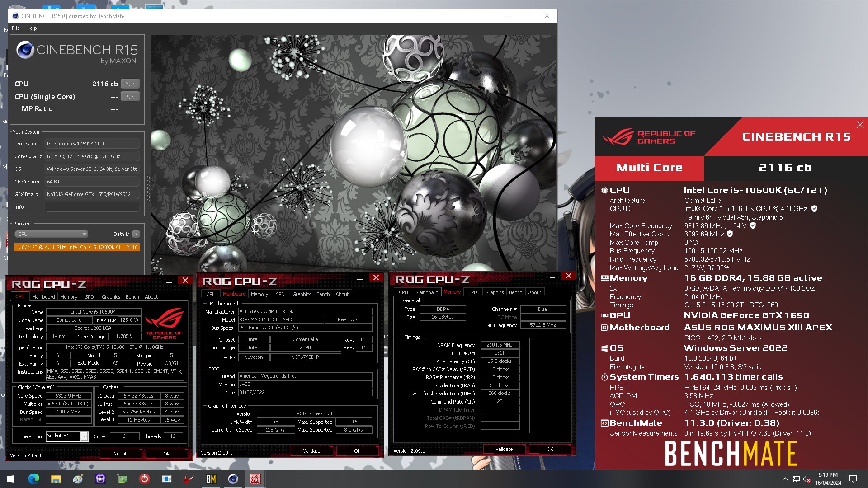
Task: Open the taskbar clock and calendar
Action: (x=828, y=479)
